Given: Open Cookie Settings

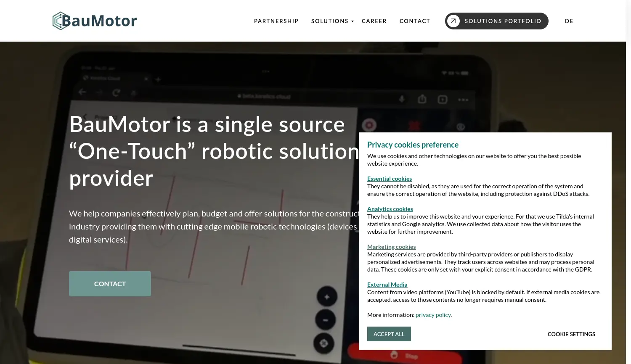Looking at the screenshot, I should click(x=571, y=334).
